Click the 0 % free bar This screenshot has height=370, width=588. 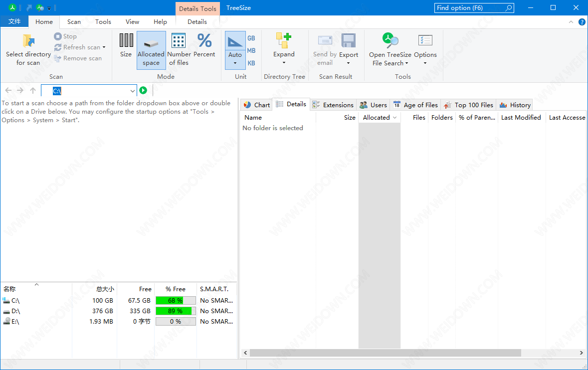176,322
